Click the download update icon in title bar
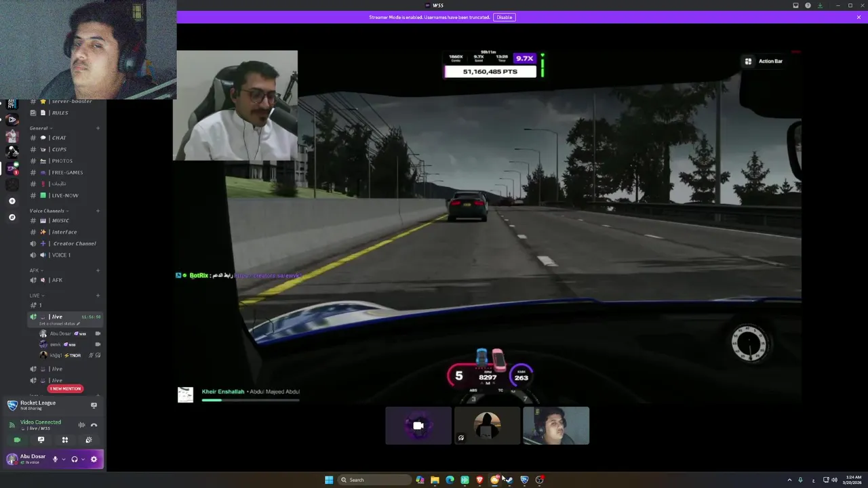This screenshot has height=488, width=868. click(x=820, y=5)
